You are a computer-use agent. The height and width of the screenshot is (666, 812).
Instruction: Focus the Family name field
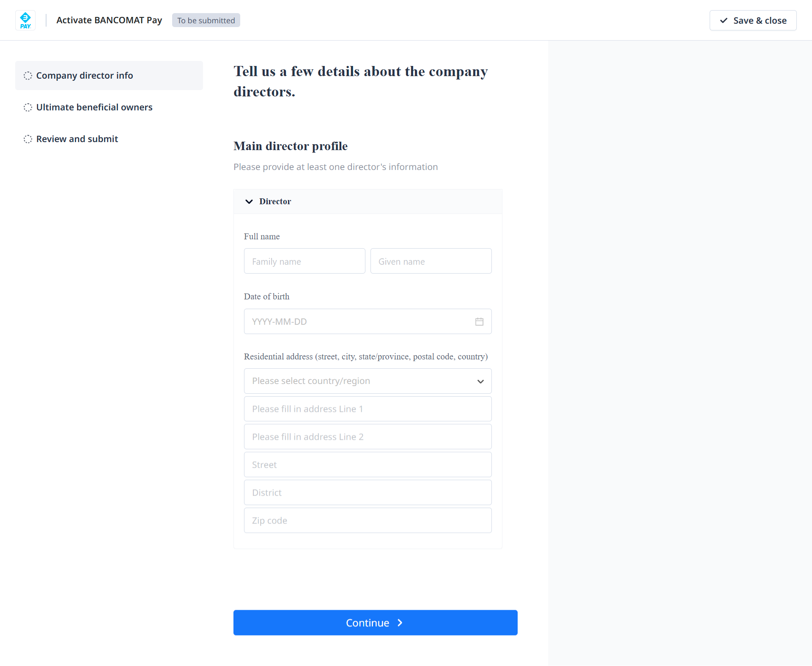click(x=304, y=261)
